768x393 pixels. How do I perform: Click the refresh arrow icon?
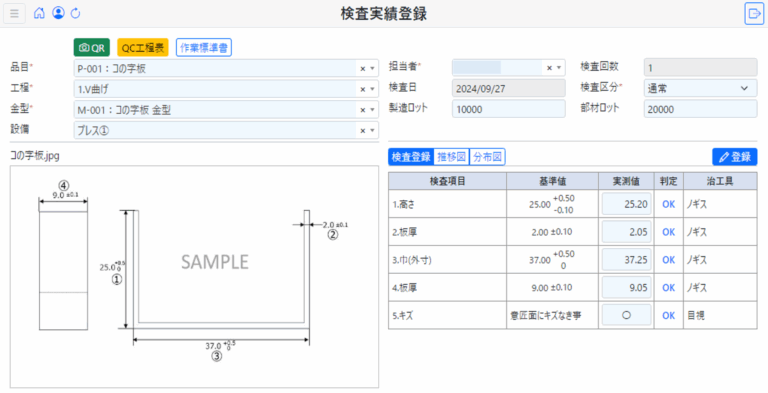[75, 13]
